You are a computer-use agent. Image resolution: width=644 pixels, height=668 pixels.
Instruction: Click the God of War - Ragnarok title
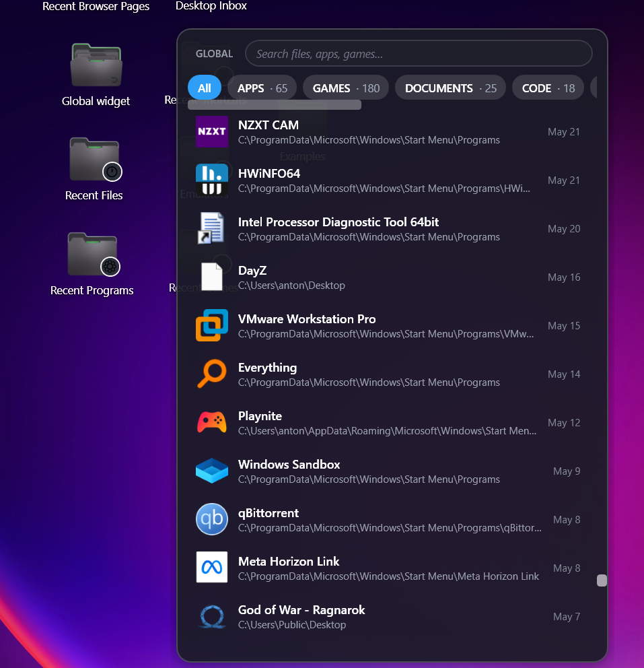[x=301, y=610]
